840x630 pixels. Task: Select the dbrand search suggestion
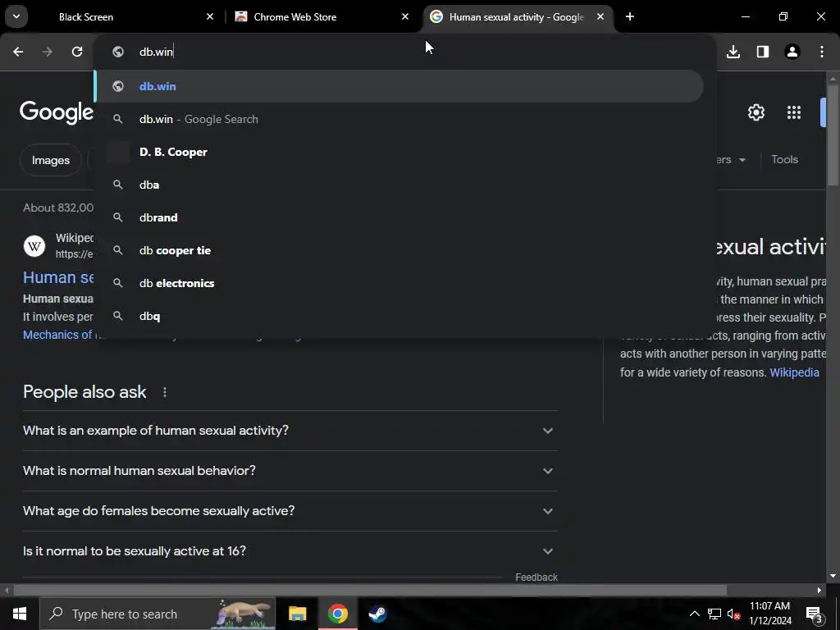399,217
